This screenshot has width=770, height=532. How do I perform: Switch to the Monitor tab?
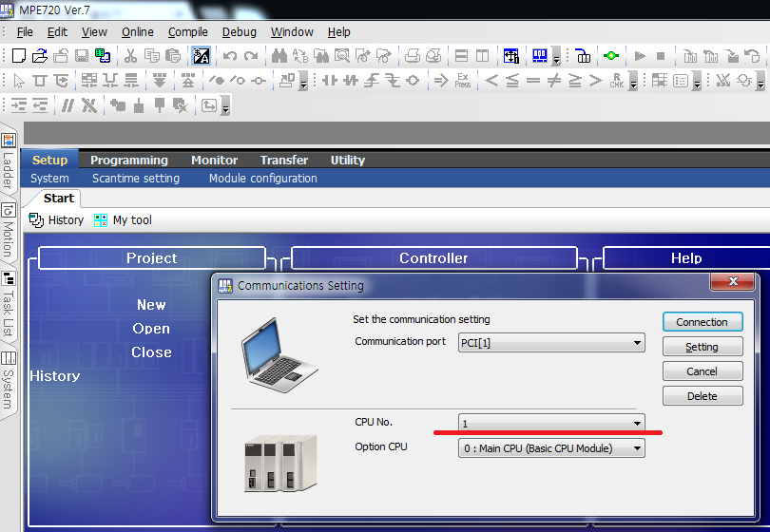pyautogui.click(x=214, y=160)
